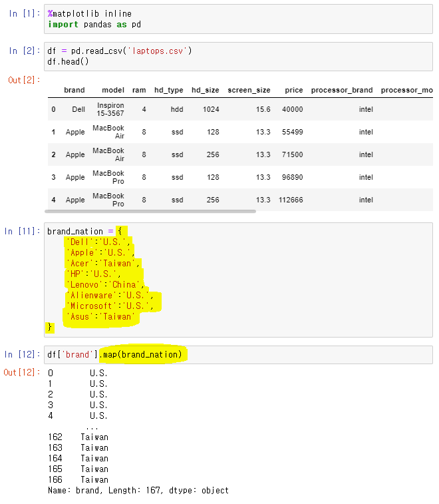
Task: Click the 'HP':'U.S.' dictionary line
Action: click(93, 274)
